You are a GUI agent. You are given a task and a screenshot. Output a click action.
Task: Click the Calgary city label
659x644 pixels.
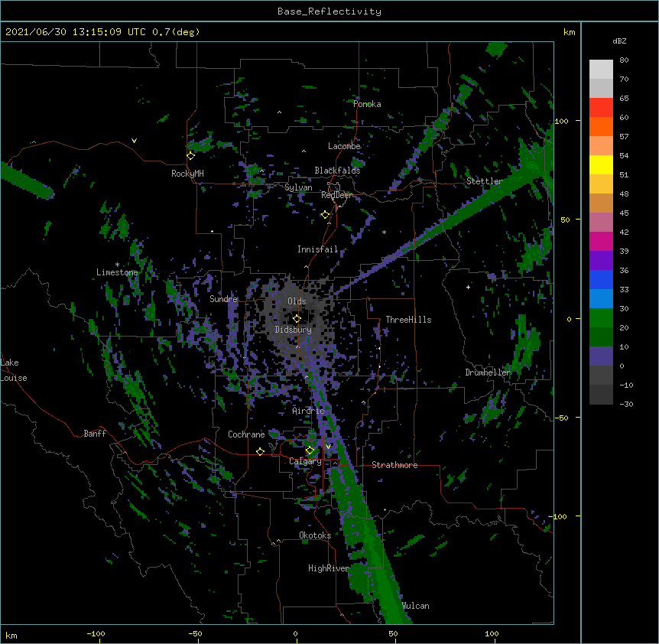coord(305,461)
